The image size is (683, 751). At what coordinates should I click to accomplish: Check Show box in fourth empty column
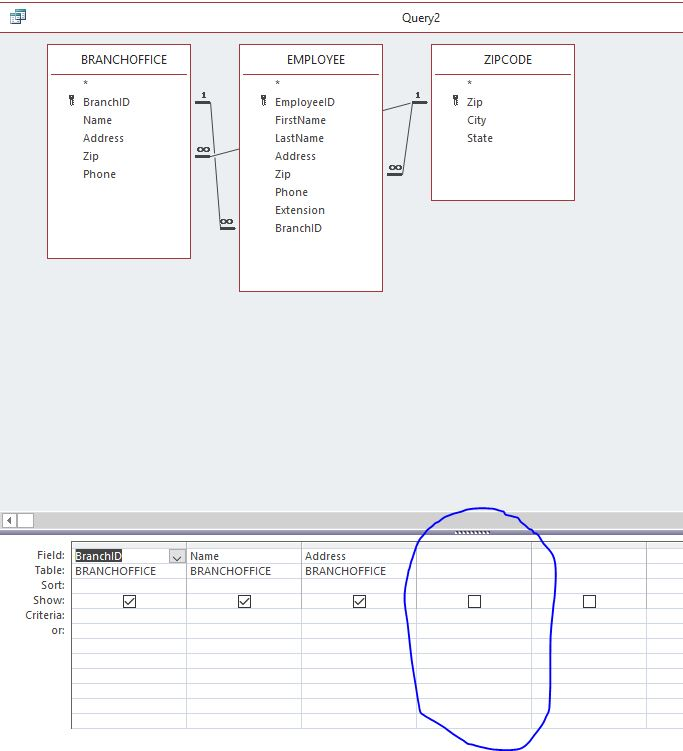point(474,601)
